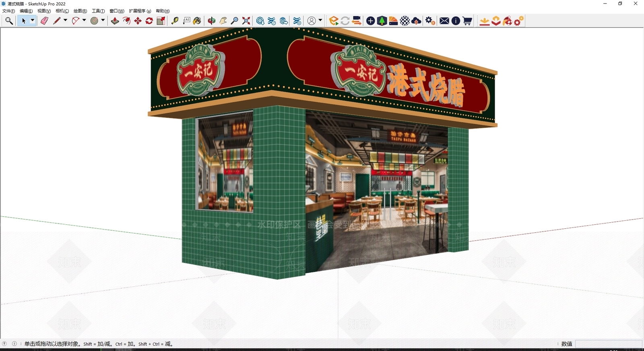Choose the Zoom magnifier tool
The height and width of the screenshot is (351, 644).
click(x=235, y=21)
